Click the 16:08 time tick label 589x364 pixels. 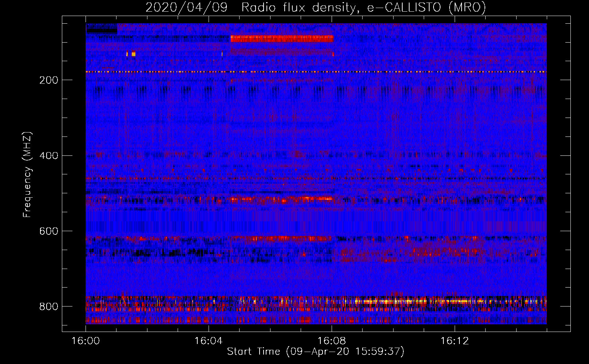(332, 341)
